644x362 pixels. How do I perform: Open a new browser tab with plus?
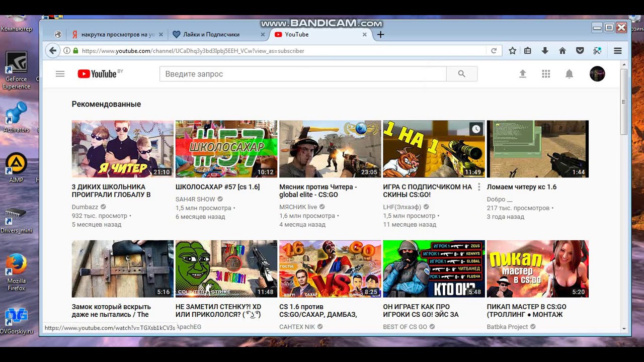(380, 34)
